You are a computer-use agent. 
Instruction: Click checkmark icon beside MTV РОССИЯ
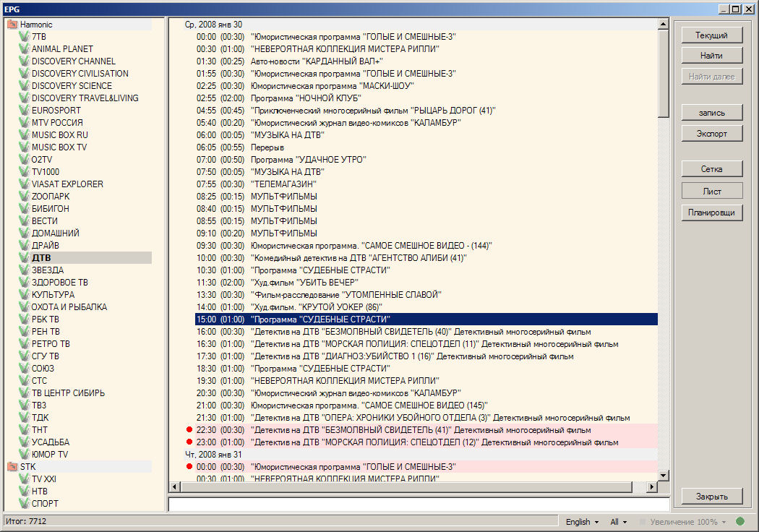tap(24, 122)
